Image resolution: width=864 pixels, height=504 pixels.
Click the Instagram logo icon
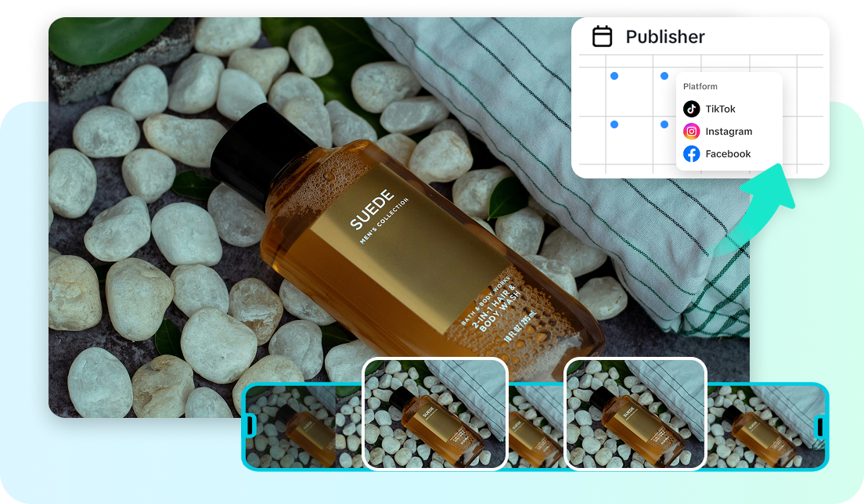pyautogui.click(x=692, y=131)
